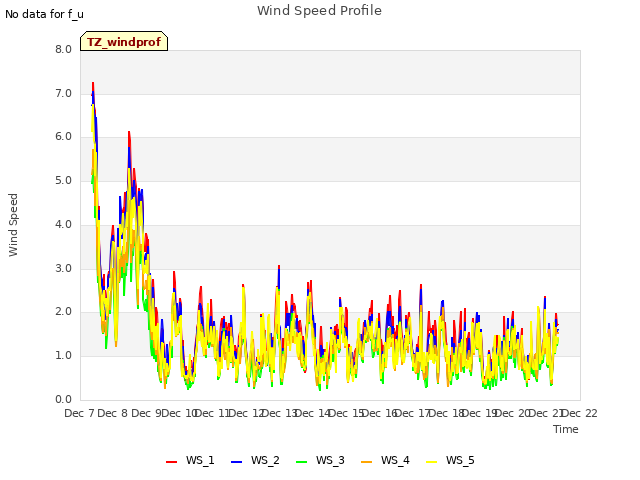Click the TZ_windprof annotation label

[124, 42]
